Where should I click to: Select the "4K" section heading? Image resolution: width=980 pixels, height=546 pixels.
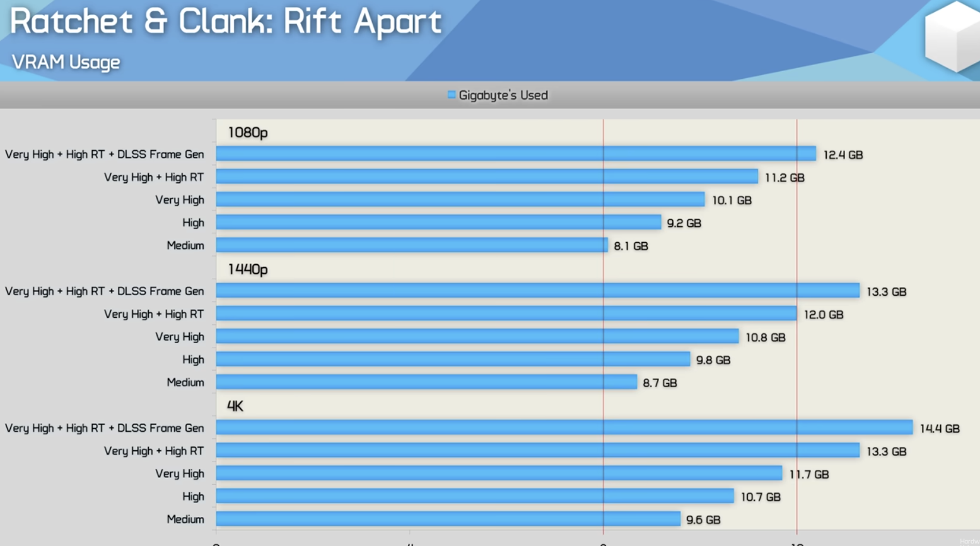point(235,406)
